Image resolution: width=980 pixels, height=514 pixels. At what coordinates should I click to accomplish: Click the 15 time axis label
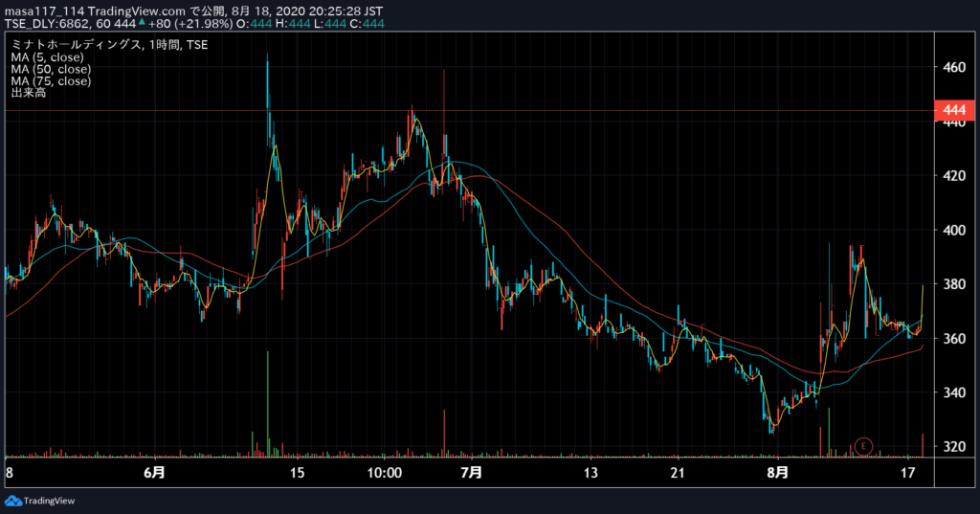pyautogui.click(x=297, y=473)
